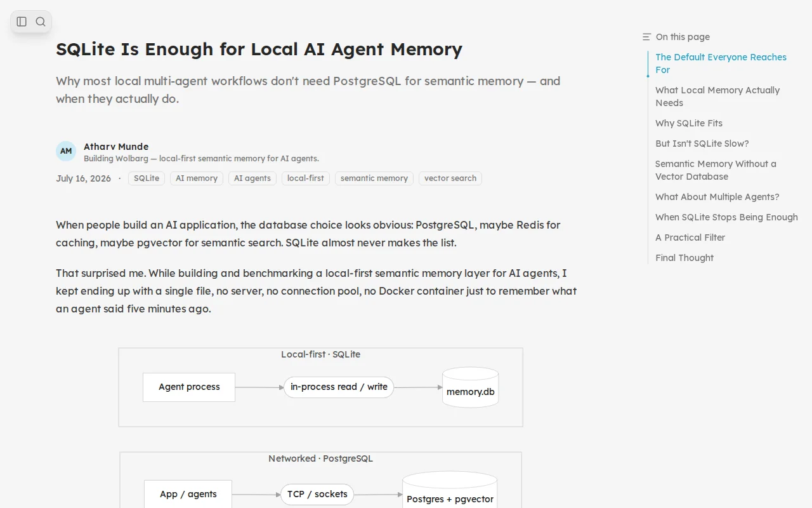Click the Postgres + pgvector cylinder
The image size is (812, 508).
tap(450, 490)
